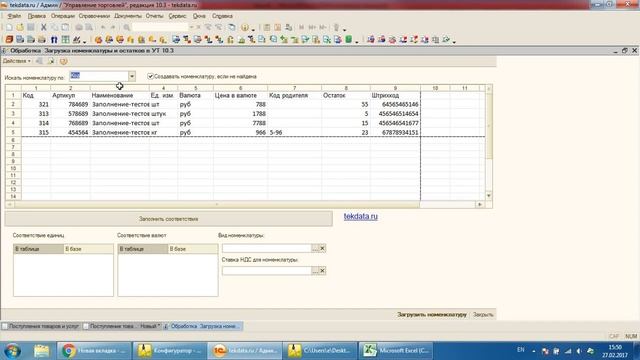Select the кг unit cell in row 5

click(x=164, y=133)
